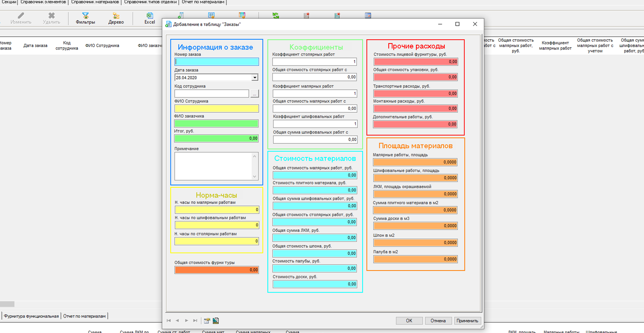
Task: Switch to Справочник элементов tab
Action: (43, 2)
